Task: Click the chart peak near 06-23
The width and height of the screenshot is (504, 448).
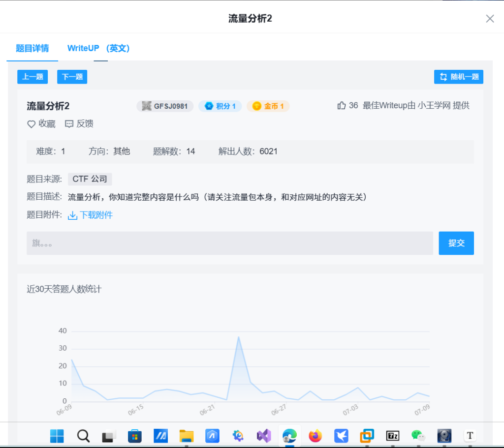Action: point(239,337)
